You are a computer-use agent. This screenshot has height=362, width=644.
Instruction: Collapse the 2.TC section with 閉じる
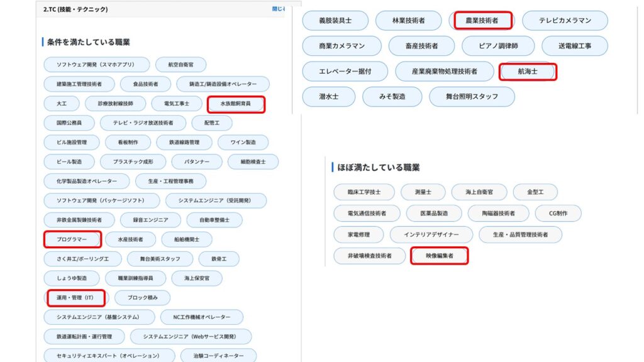click(x=278, y=9)
